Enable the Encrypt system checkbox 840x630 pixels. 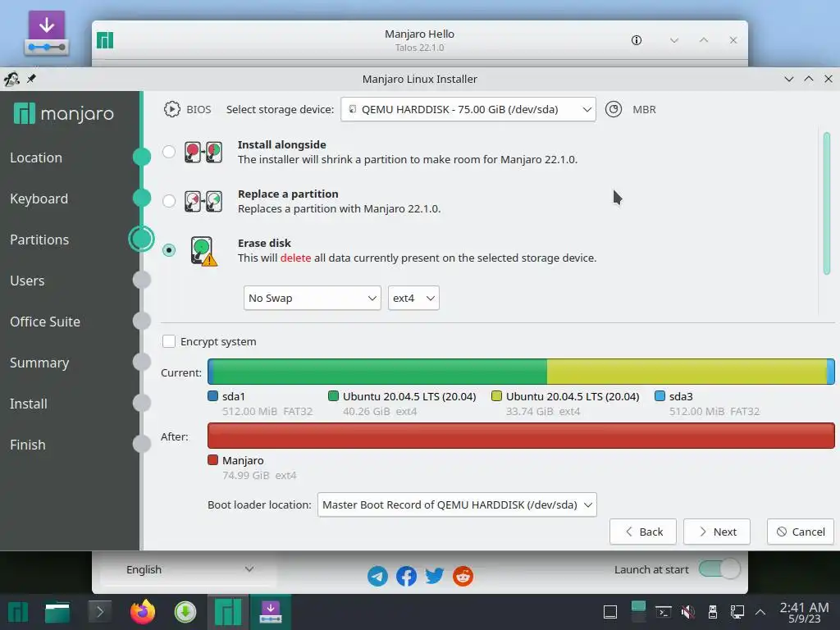(x=169, y=341)
